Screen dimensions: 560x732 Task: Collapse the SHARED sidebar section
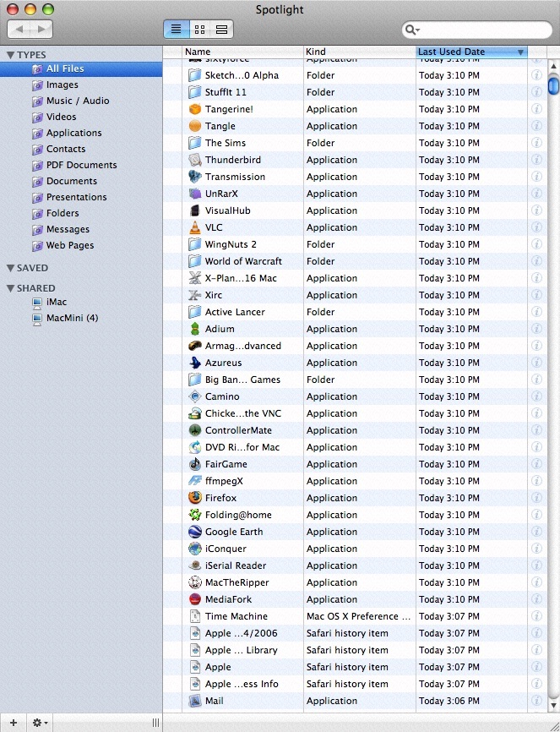click(10, 288)
